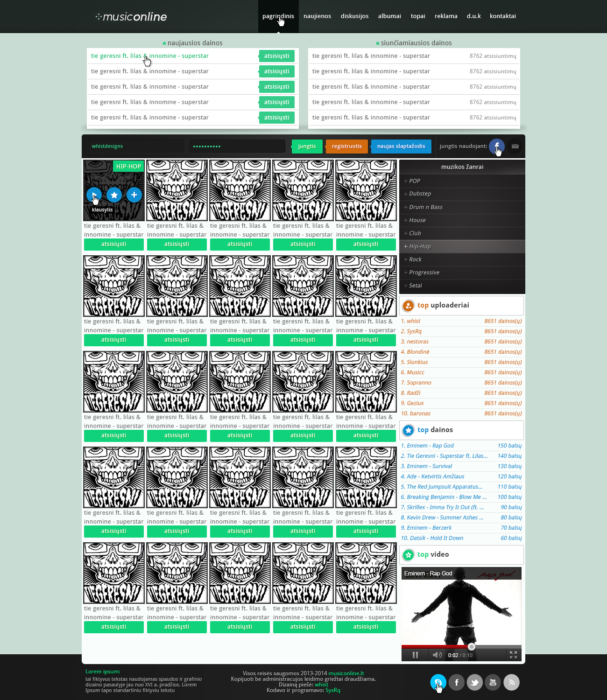Open the Facebook icon in footer
607x700 pixels.
[x=457, y=682]
